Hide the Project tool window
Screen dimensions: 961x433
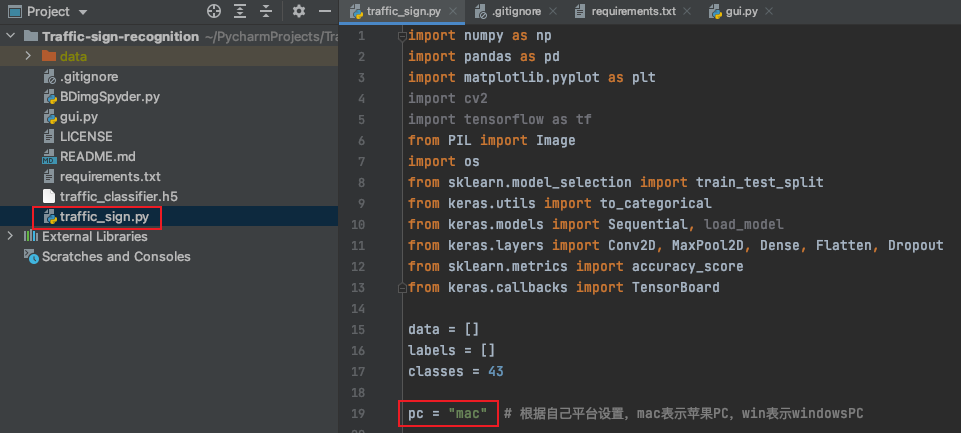tap(324, 12)
